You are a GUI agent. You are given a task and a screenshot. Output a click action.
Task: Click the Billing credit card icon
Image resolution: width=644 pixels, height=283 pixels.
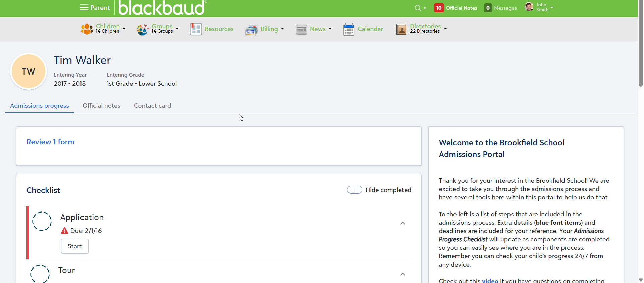click(251, 30)
